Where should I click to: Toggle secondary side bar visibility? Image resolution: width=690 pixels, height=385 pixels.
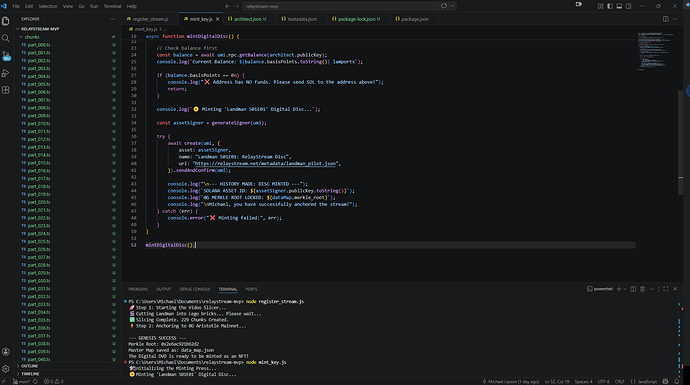[x=628, y=6]
